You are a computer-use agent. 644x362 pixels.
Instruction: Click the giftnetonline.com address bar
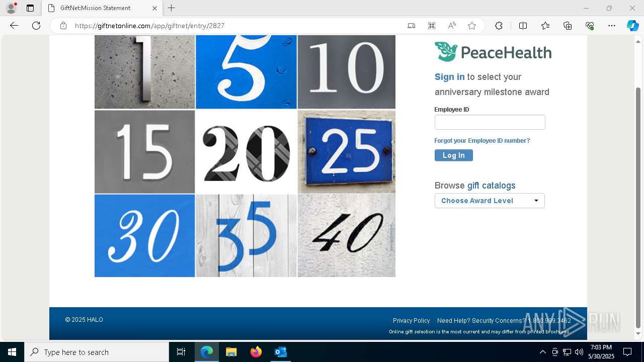(x=149, y=26)
